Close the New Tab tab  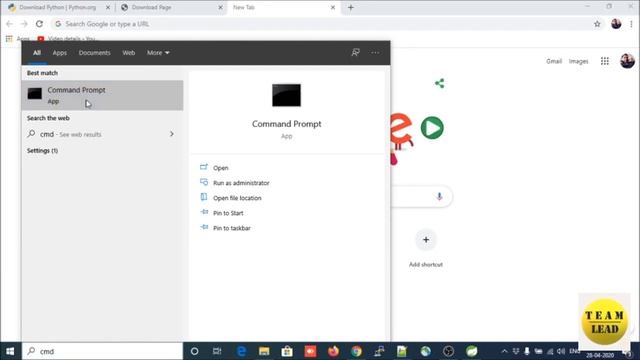(333, 7)
